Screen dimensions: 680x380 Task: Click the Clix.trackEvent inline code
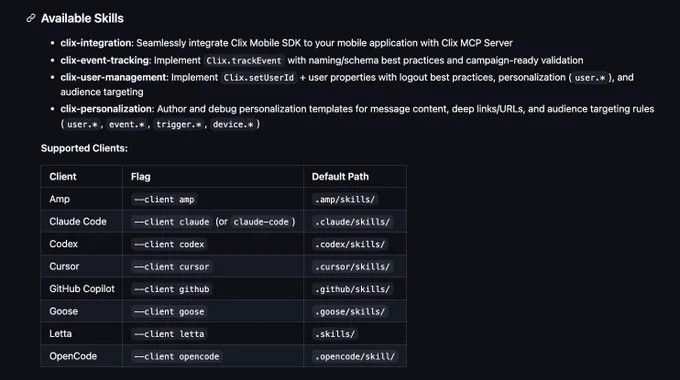[x=244, y=61]
